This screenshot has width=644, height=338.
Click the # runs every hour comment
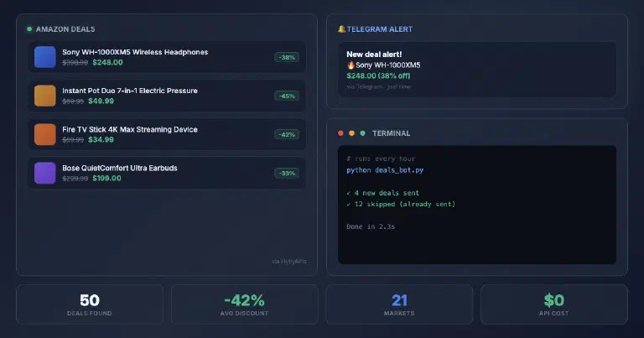pos(381,159)
